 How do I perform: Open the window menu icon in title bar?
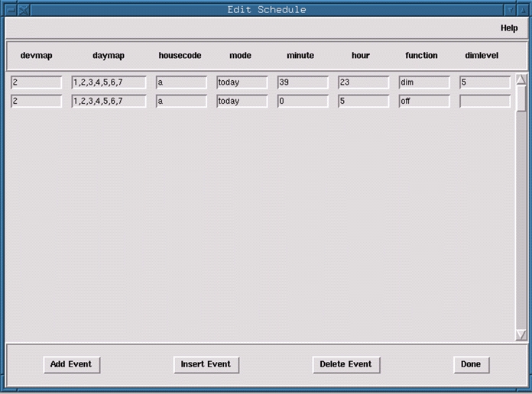pos(8,10)
